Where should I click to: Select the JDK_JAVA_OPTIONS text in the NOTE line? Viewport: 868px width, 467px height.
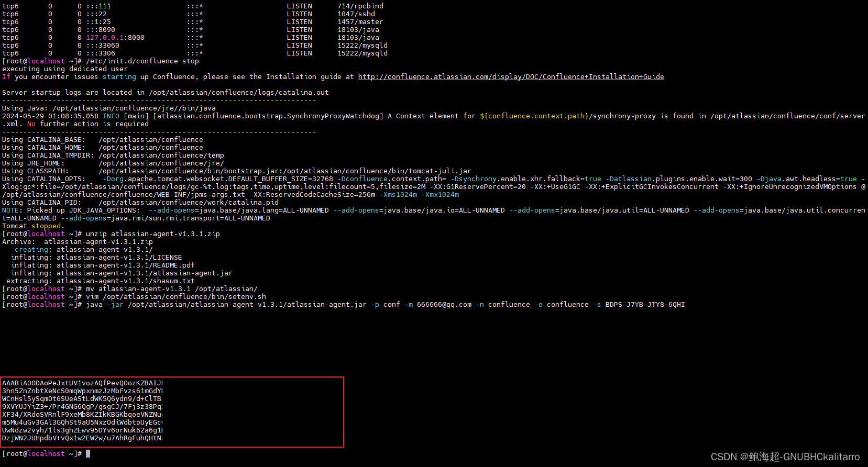[x=103, y=210]
